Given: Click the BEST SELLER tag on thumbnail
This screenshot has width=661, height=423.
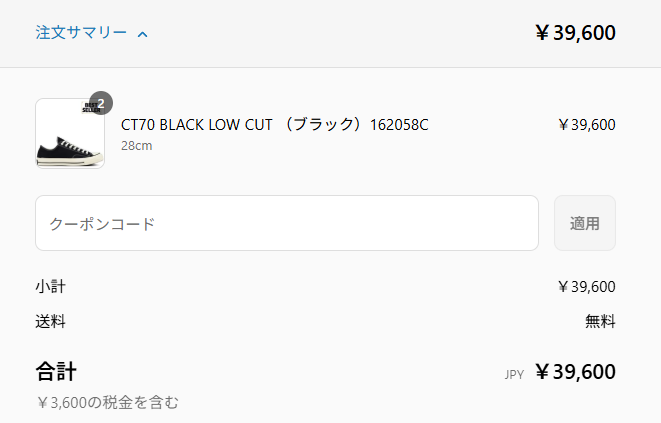Looking at the screenshot, I should 90,108.
